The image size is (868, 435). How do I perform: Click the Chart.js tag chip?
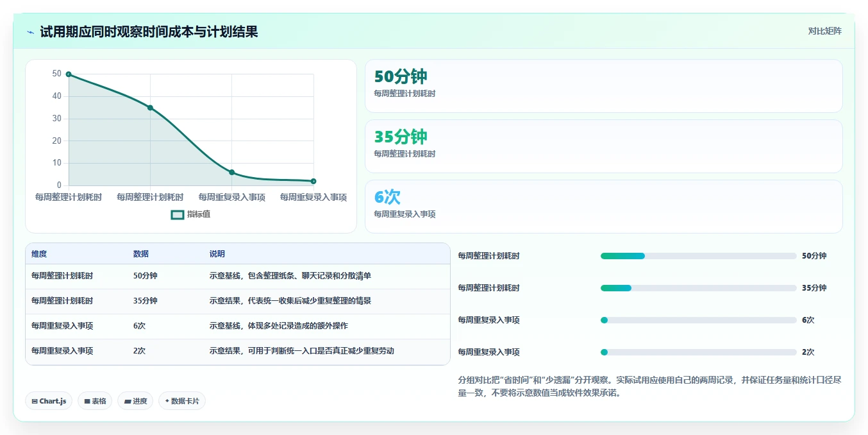[49, 401]
